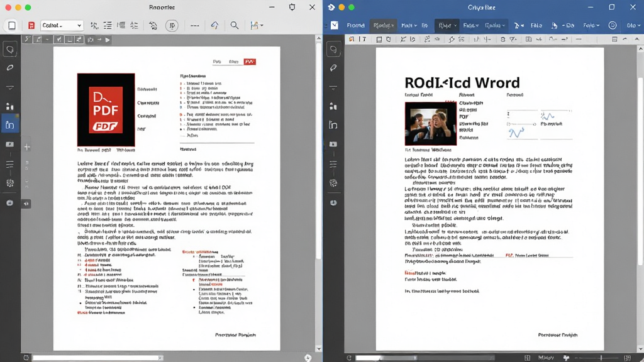Open the 'Caltat' dropdown in the left toolbar
This screenshot has height=362, width=644.
point(62,25)
